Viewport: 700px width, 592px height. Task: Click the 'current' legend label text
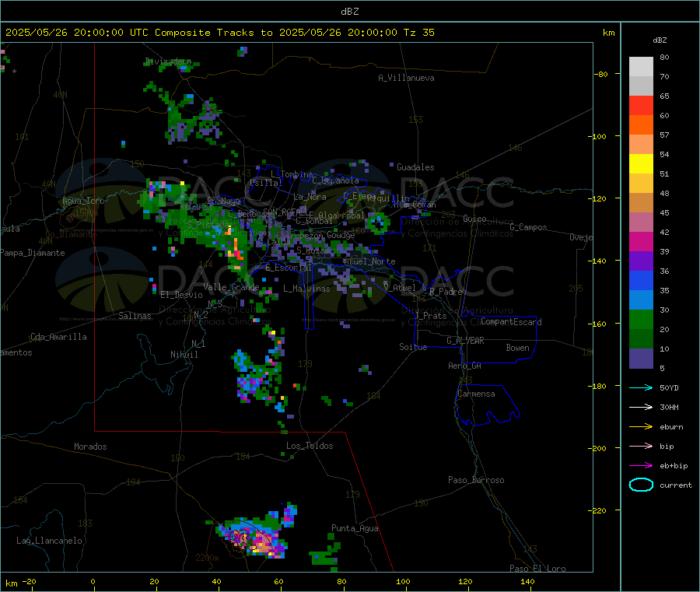click(676, 485)
